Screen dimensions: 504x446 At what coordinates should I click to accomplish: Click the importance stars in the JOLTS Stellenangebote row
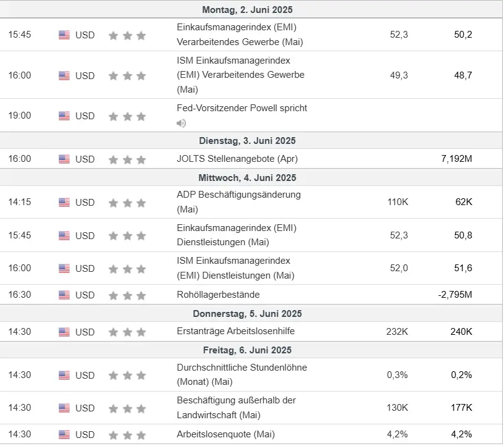[127, 159]
